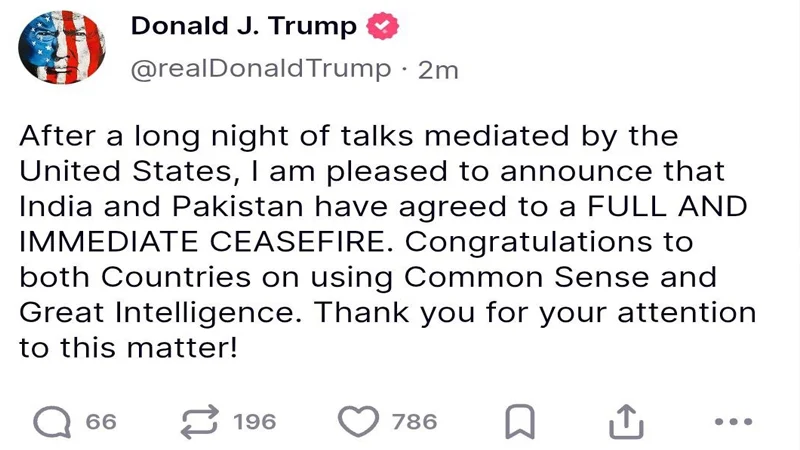Click the reply speech bubble icon

[50, 422]
